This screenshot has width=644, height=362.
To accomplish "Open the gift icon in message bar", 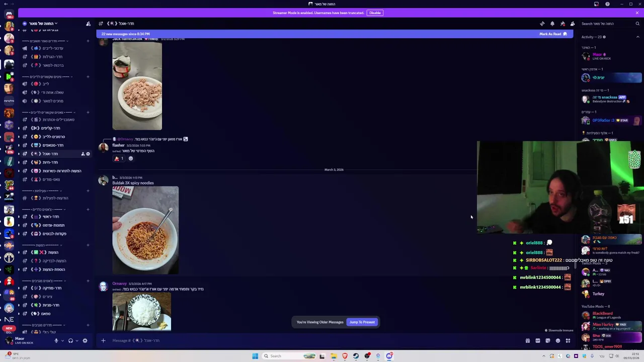I will 527,341.
